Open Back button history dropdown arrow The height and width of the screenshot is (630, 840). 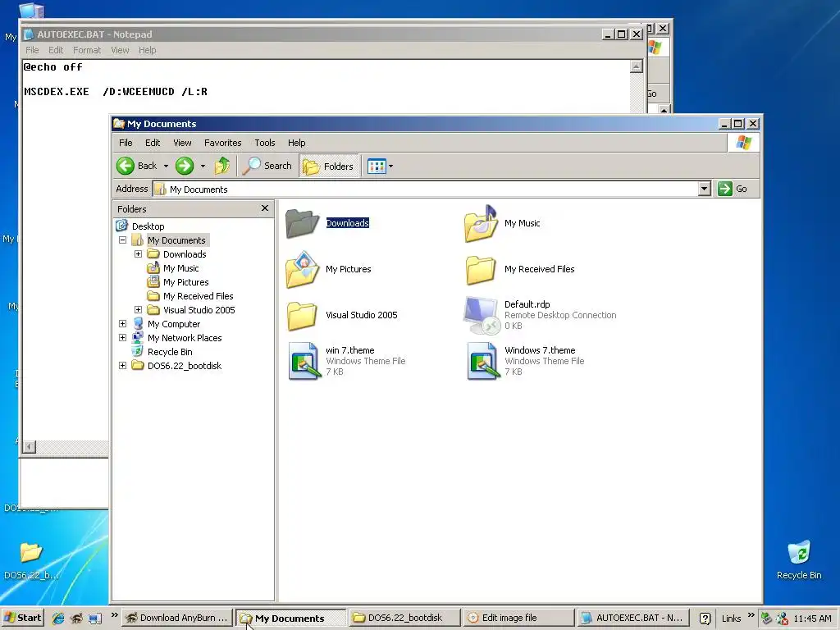[166, 166]
